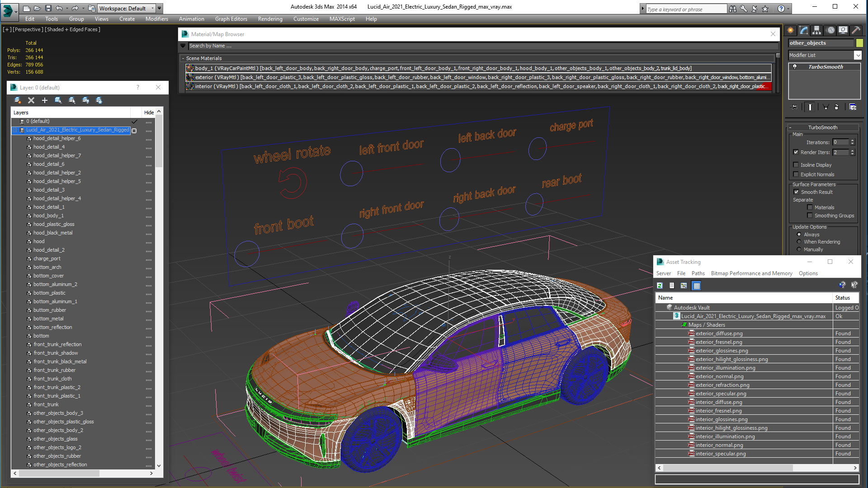Click Make Unique icon below modifier stack
The height and width of the screenshot is (488, 868).
[x=826, y=107]
